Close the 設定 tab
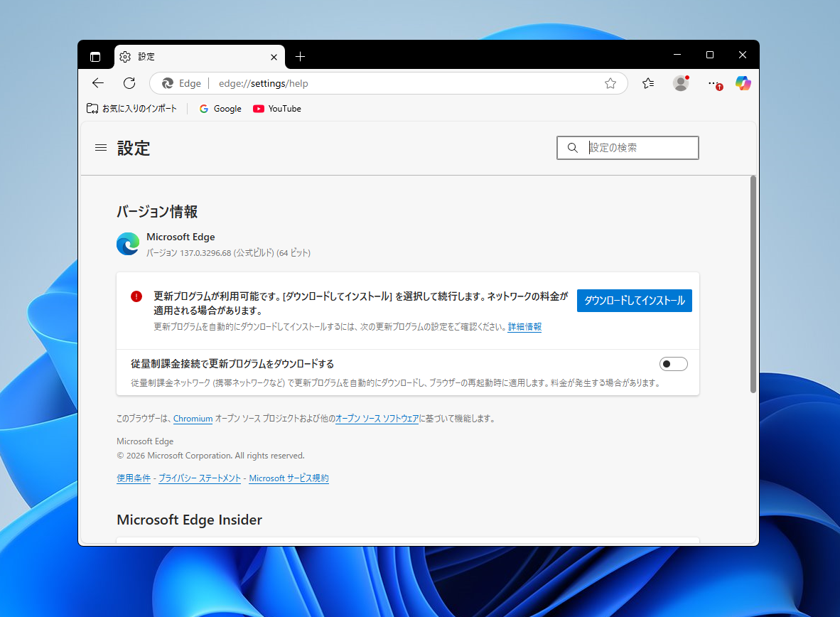 click(x=274, y=57)
